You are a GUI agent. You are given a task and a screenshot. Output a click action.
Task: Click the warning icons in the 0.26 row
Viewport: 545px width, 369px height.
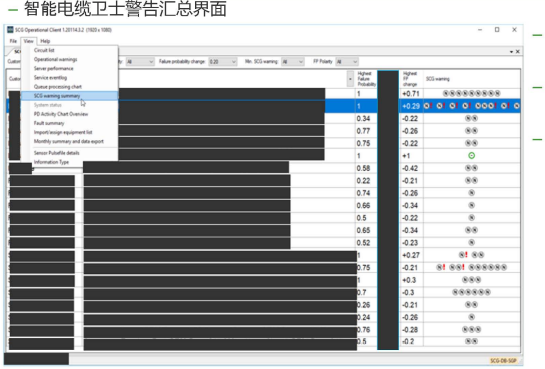tap(472, 305)
